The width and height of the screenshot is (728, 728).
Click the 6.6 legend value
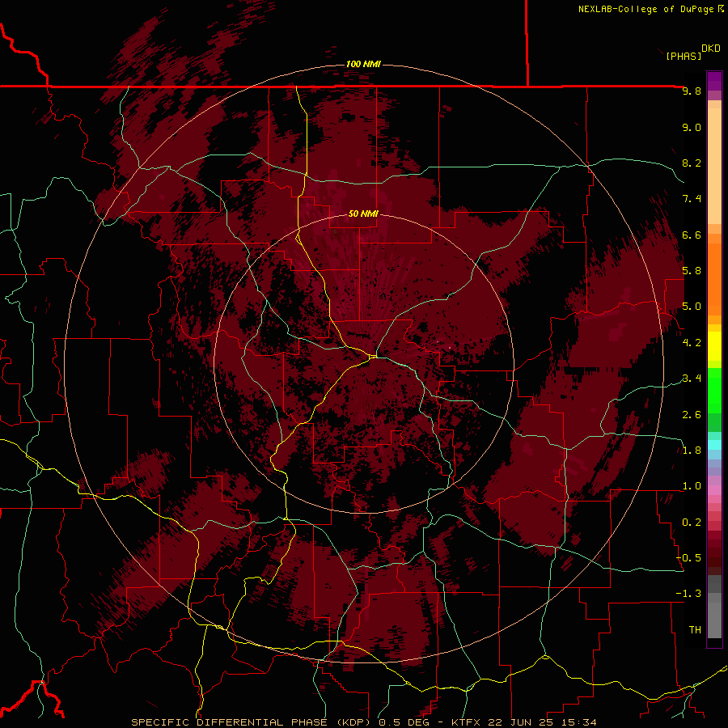point(692,235)
